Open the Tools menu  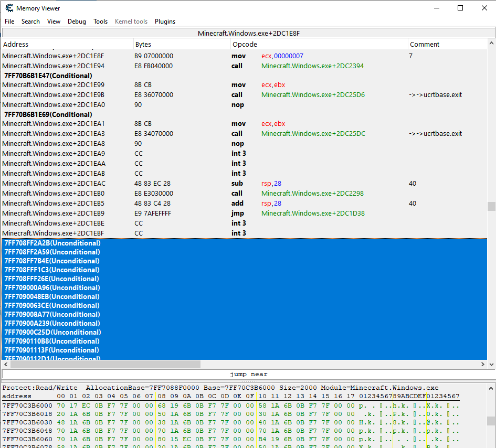pos(100,22)
